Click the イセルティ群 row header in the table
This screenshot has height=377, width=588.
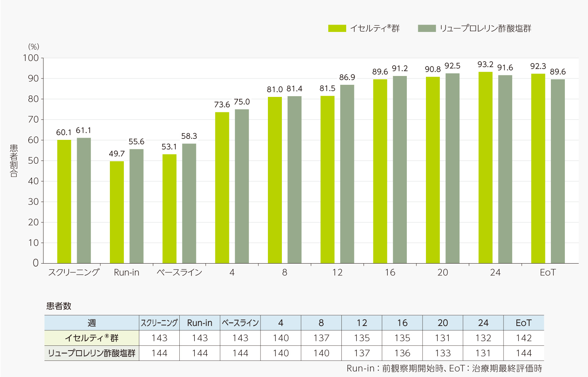click(x=92, y=338)
